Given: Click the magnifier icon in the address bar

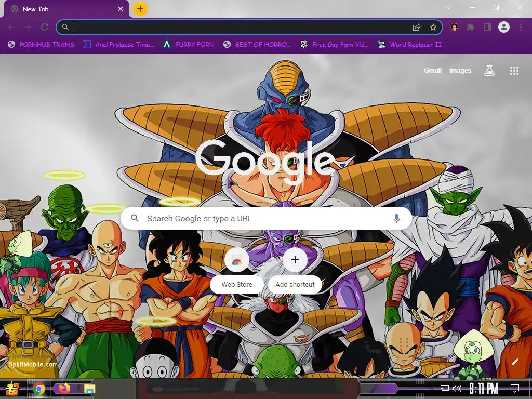Looking at the screenshot, I should [65, 27].
